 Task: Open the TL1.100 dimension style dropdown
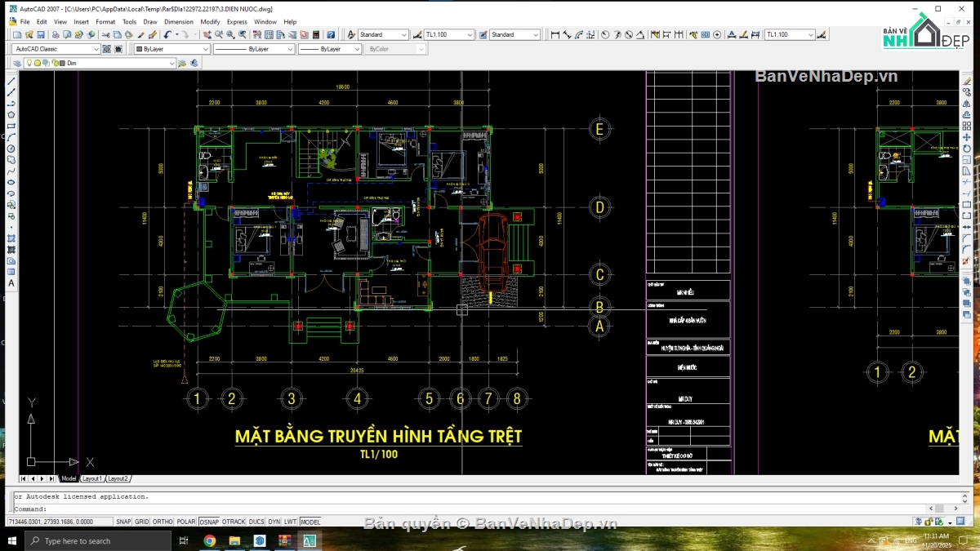[x=448, y=35]
